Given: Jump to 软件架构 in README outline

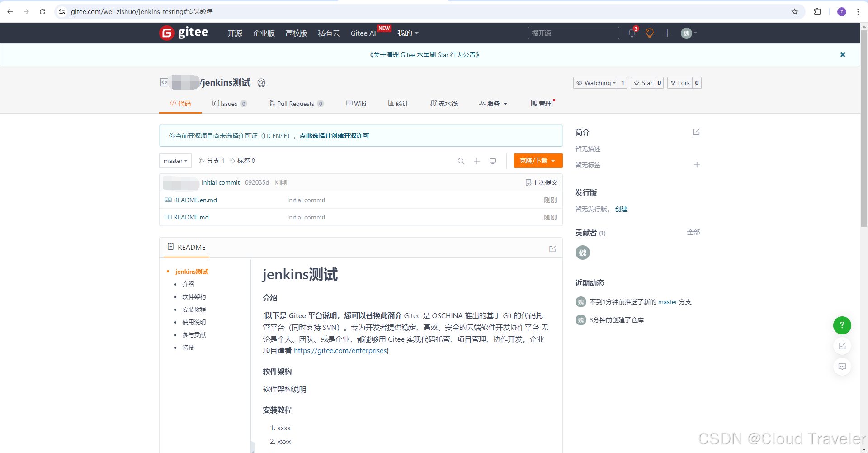Looking at the screenshot, I should click(x=194, y=297).
